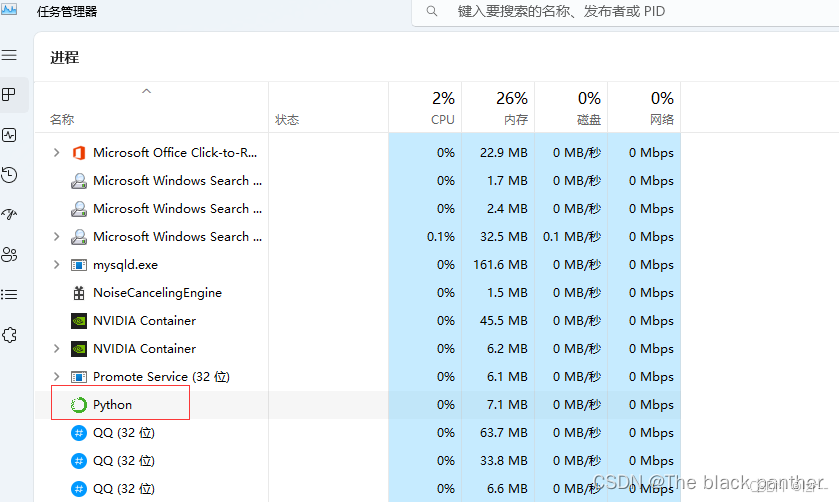Click the 33.8 MB memory value
839x502 pixels.
504,461
